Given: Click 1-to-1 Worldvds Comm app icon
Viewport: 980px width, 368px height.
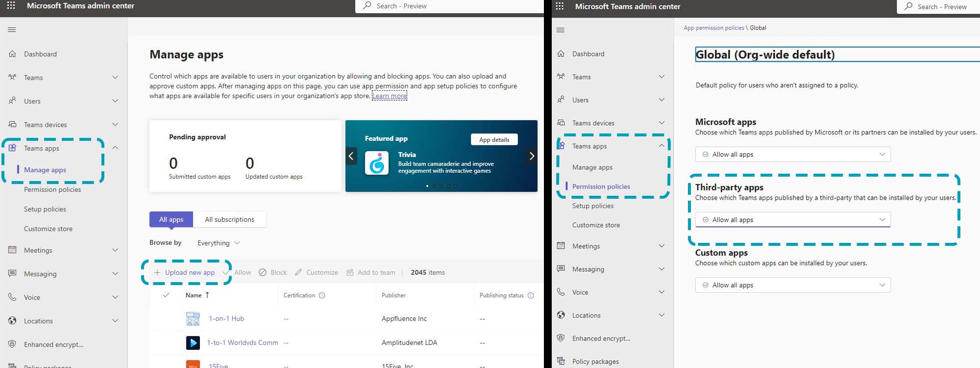Looking at the screenshot, I should [193, 342].
